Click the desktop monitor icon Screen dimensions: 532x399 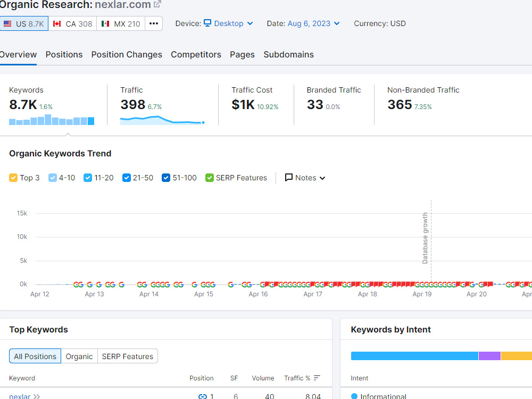pos(207,23)
